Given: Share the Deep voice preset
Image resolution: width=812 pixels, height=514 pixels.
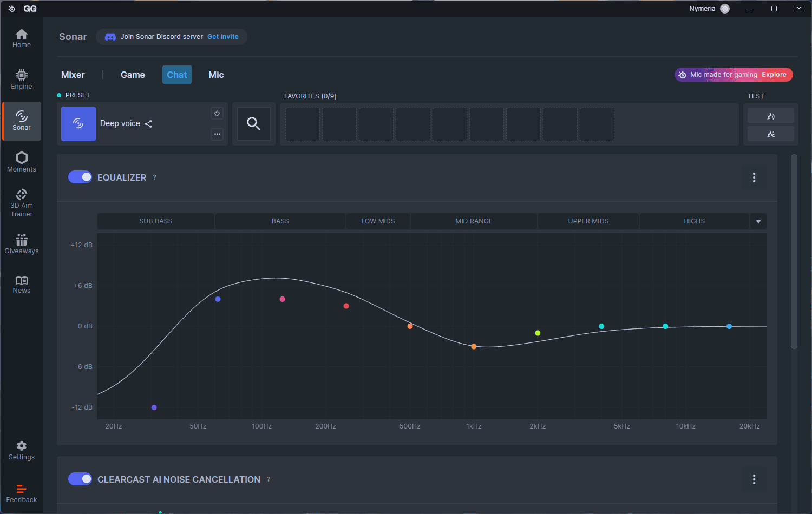Looking at the screenshot, I should click(x=148, y=124).
